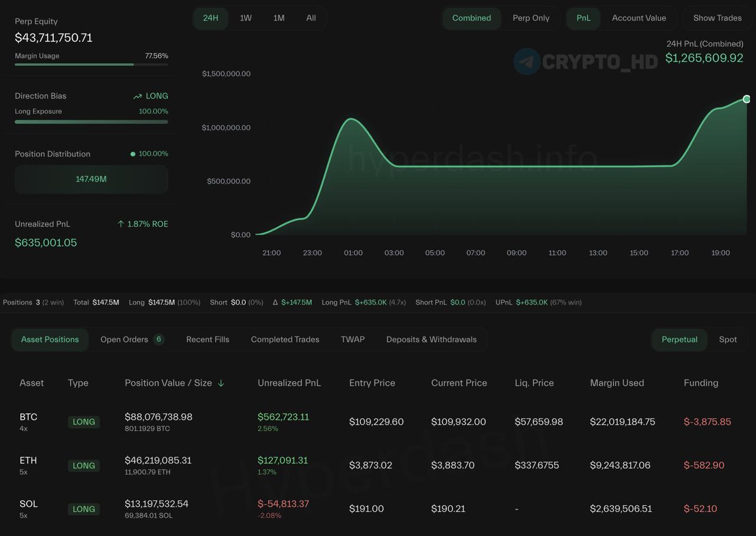
Task: Sort table by Funding column header
Action: [x=700, y=383]
